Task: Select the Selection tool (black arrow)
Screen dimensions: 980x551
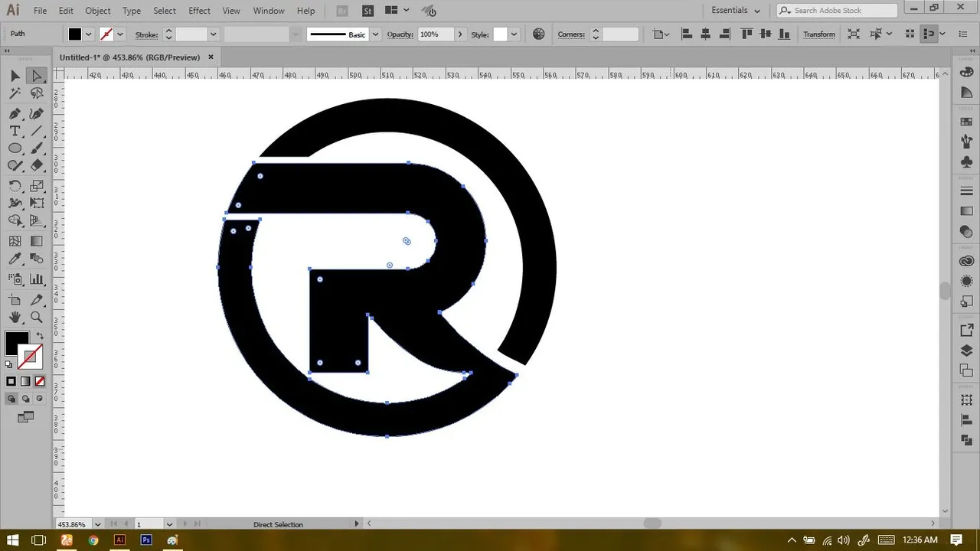Action: [15, 75]
